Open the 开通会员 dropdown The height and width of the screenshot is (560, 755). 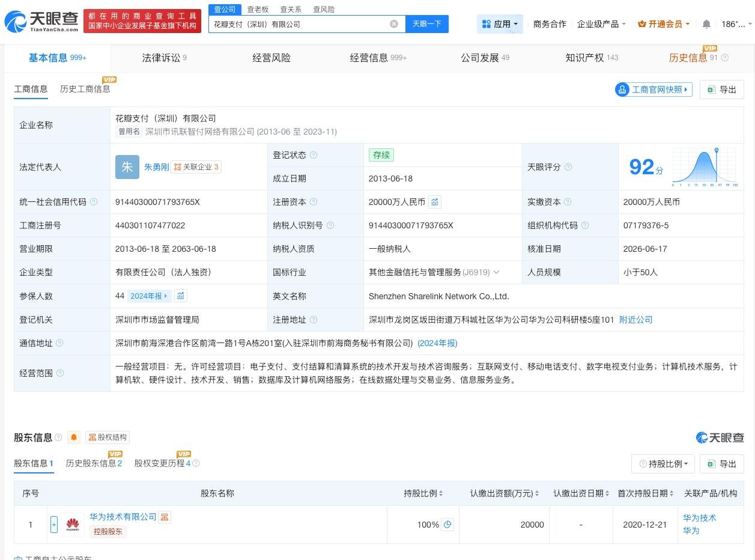click(664, 24)
